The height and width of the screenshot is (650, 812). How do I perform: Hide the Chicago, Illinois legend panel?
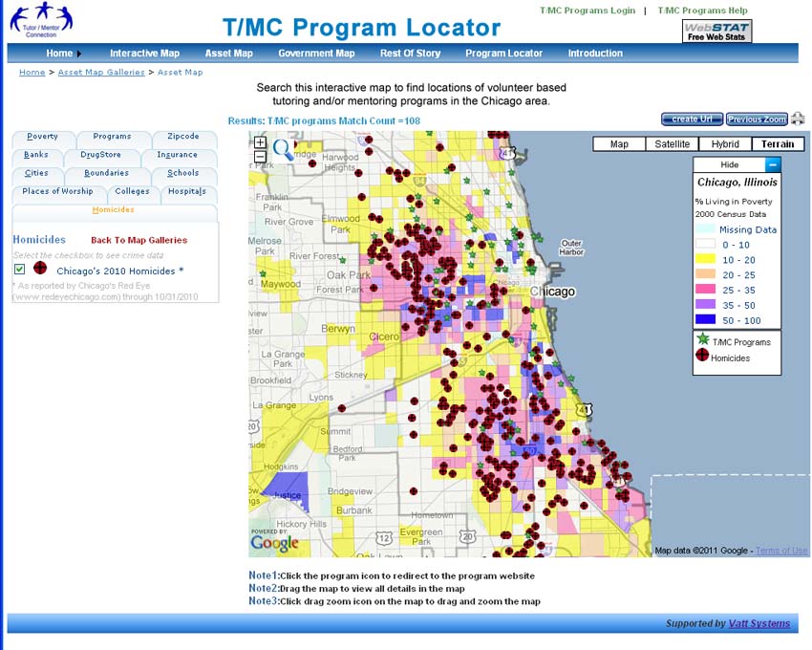(x=728, y=163)
